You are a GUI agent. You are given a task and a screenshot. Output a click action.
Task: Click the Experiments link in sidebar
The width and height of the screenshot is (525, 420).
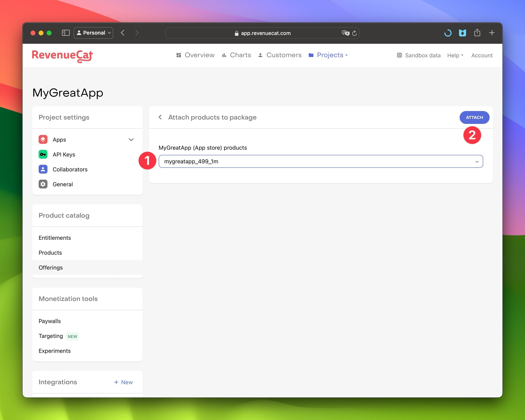[55, 351]
